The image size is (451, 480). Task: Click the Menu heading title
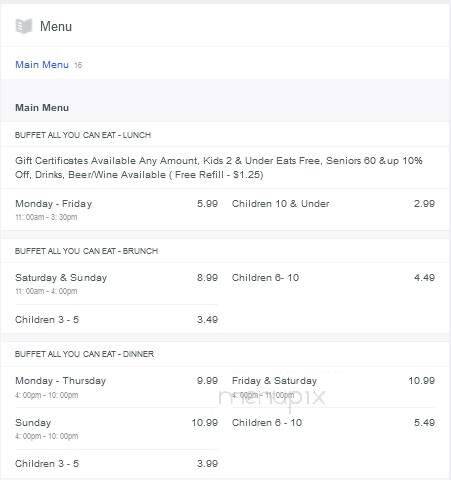coord(56,26)
